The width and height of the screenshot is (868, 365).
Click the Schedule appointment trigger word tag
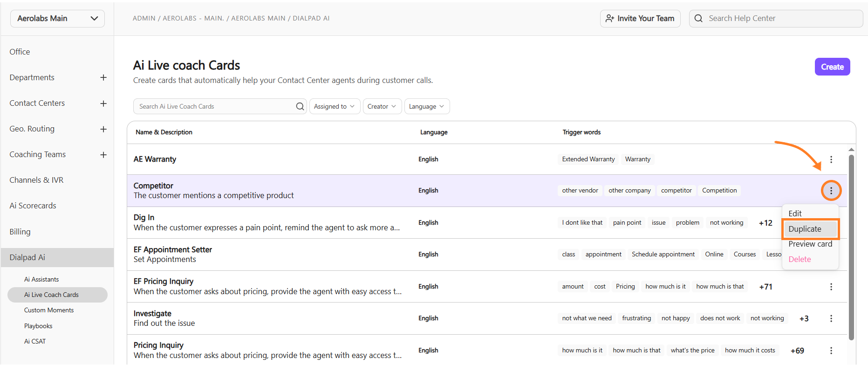(663, 255)
